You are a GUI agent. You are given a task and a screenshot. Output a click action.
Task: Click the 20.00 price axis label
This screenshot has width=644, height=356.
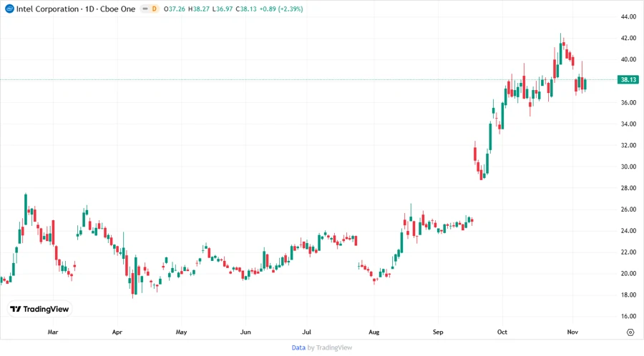[x=628, y=274]
